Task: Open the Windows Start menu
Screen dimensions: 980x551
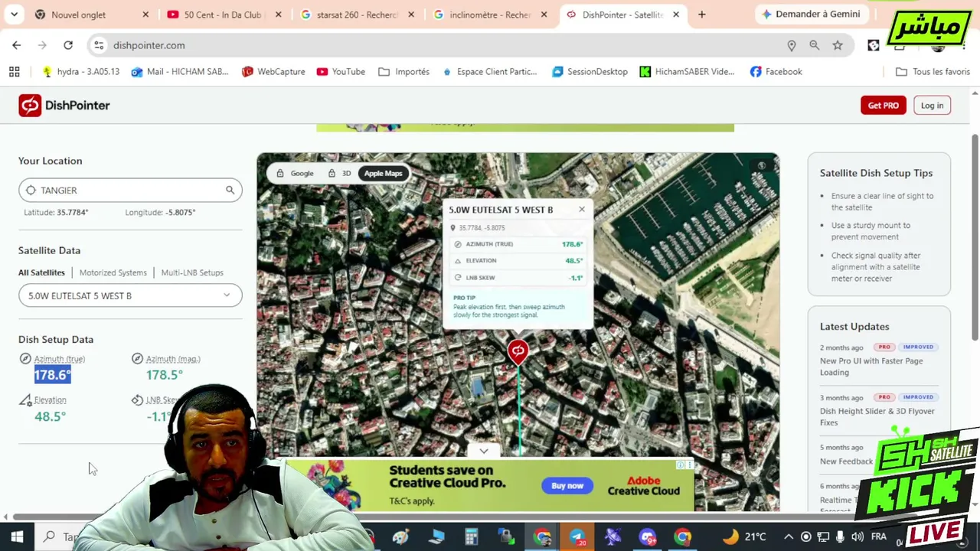Action: pos(17,536)
